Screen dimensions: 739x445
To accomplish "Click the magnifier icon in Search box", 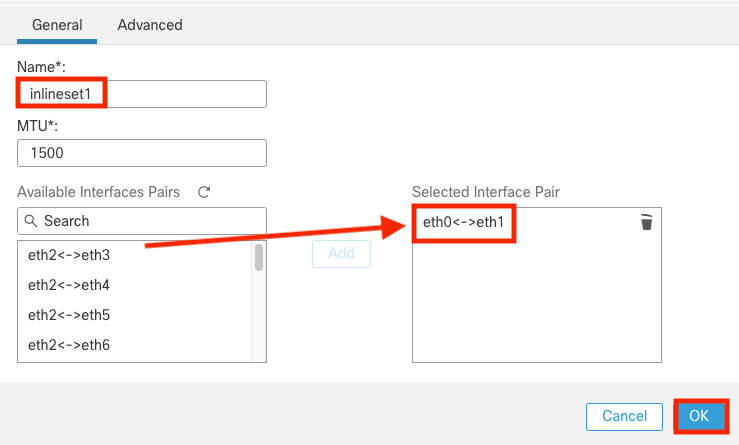I will pos(31,221).
